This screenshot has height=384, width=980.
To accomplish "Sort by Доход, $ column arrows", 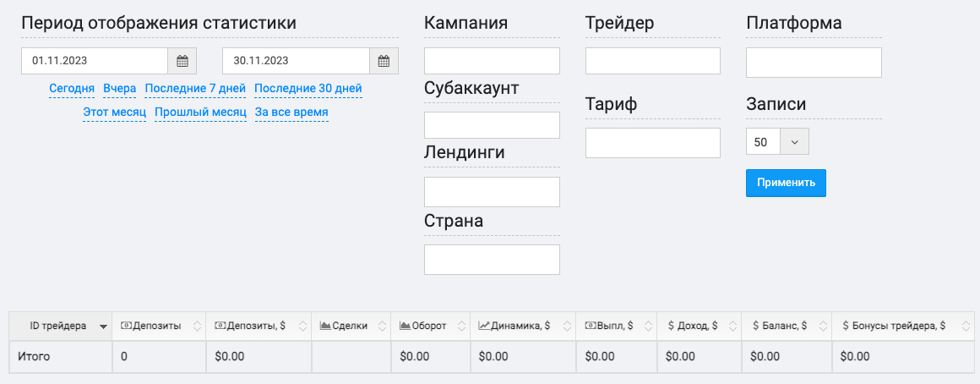I will 732,326.
